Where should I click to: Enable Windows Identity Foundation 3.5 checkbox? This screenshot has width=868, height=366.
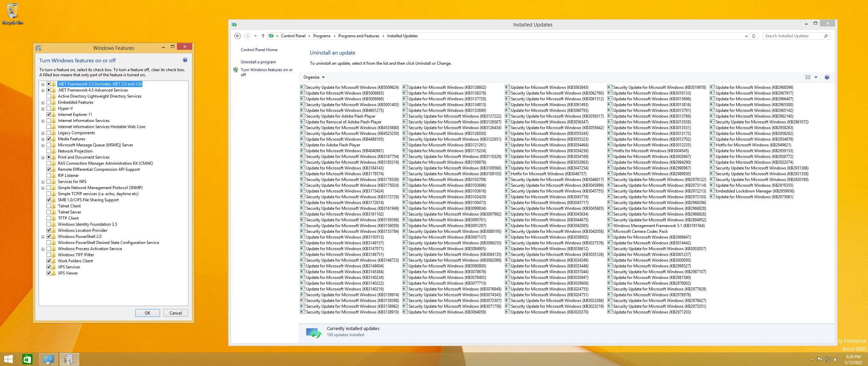[49, 224]
